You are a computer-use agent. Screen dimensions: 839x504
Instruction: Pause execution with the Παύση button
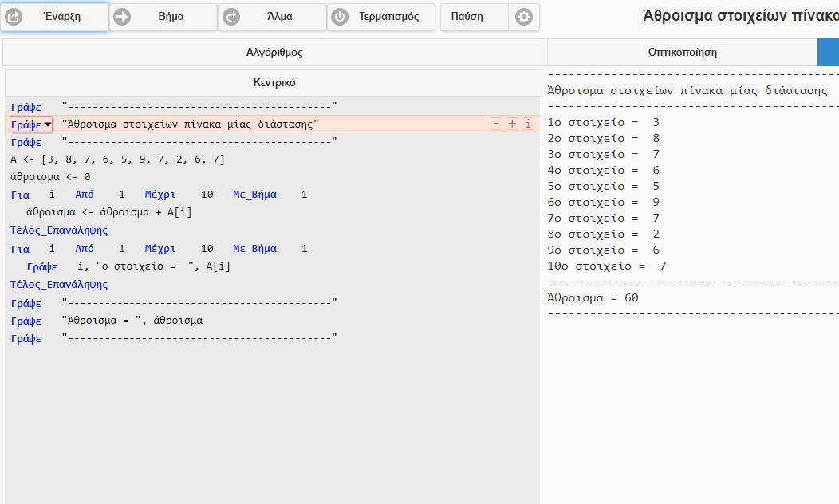474,17
